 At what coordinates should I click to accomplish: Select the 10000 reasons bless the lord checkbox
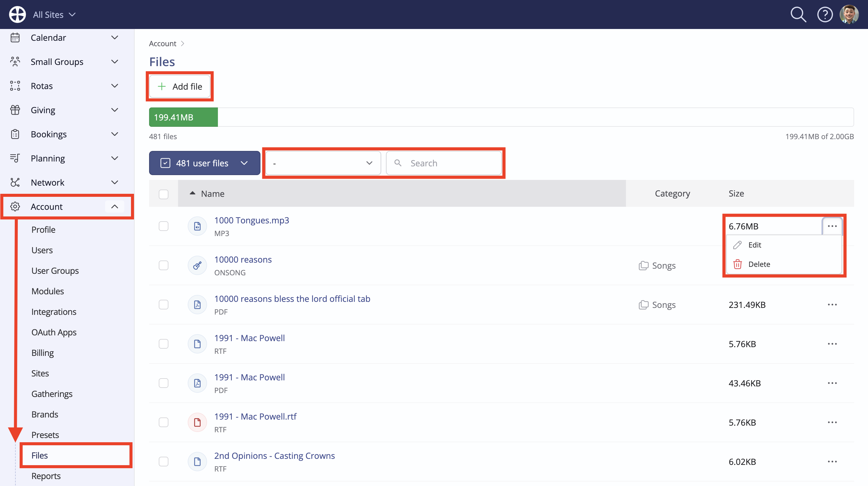point(163,305)
